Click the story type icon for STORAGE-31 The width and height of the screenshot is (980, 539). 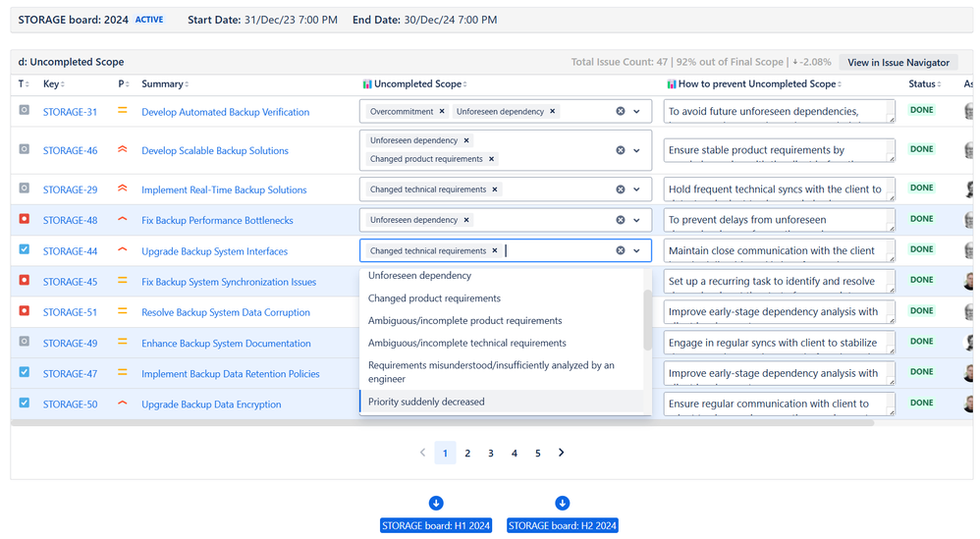tap(24, 110)
